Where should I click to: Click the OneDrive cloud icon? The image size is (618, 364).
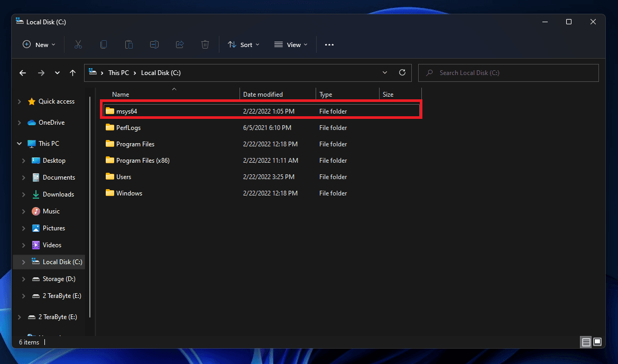click(32, 123)
